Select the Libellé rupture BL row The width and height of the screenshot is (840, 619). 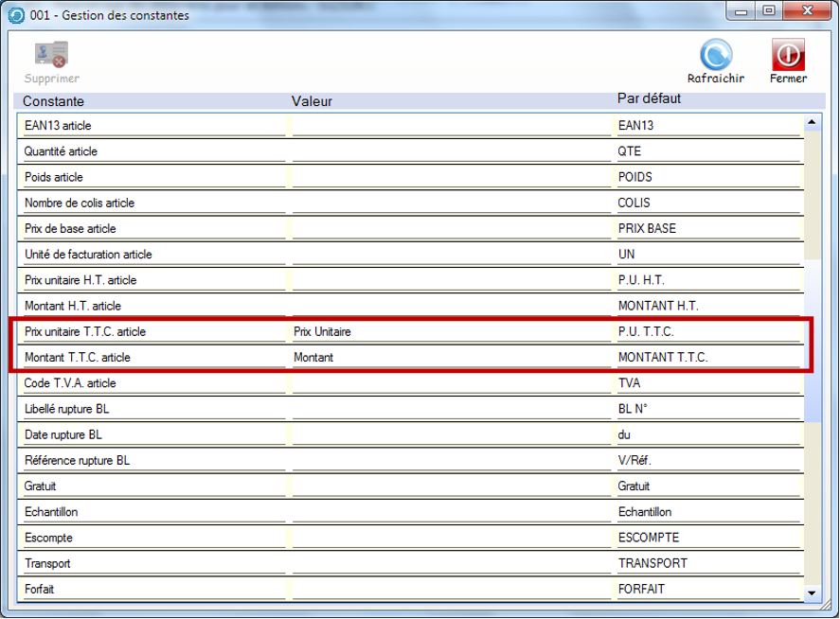point(152,409)
